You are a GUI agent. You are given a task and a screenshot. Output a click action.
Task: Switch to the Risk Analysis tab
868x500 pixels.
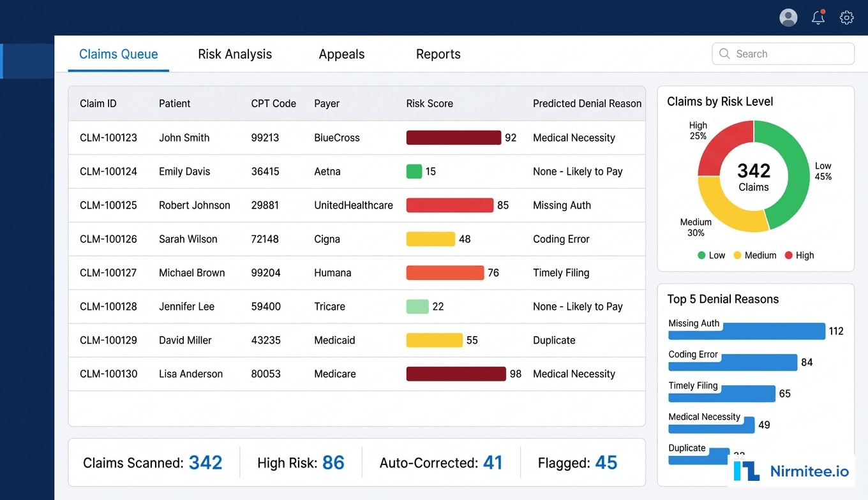tap(235, 54)
